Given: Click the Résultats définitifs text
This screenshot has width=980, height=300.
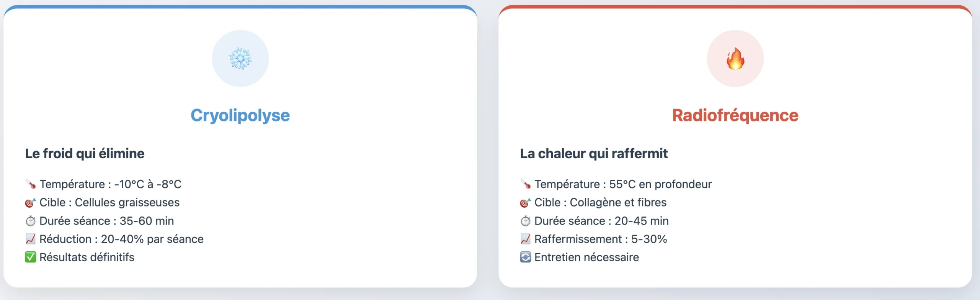Looking at the screenshot, I should tap(87, 257).
